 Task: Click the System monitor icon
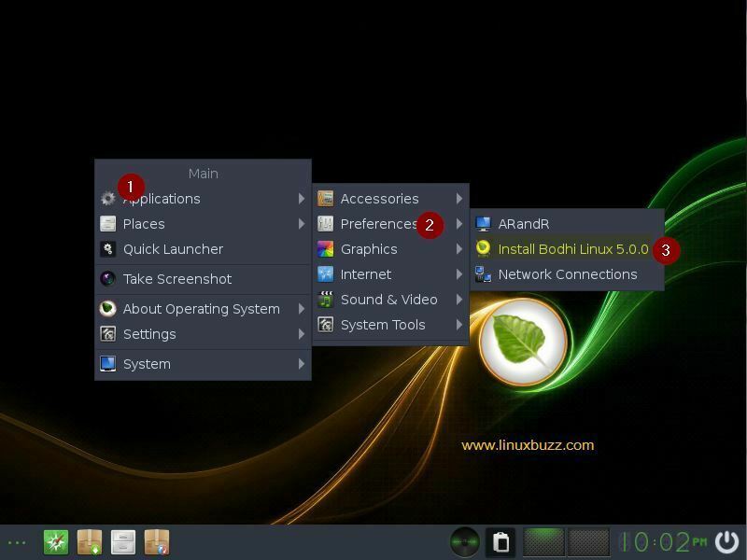pyautogui.click(x=107, y=364)
